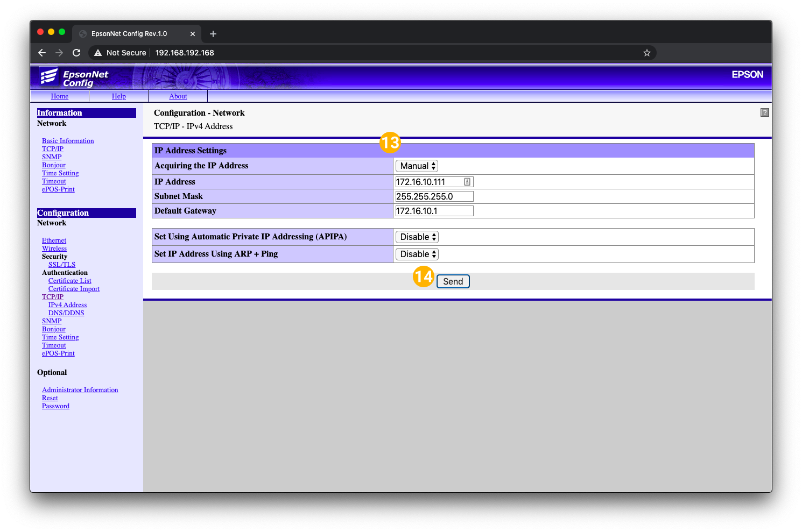Open Configuration TCP/IP link

(x=53, y=297)
